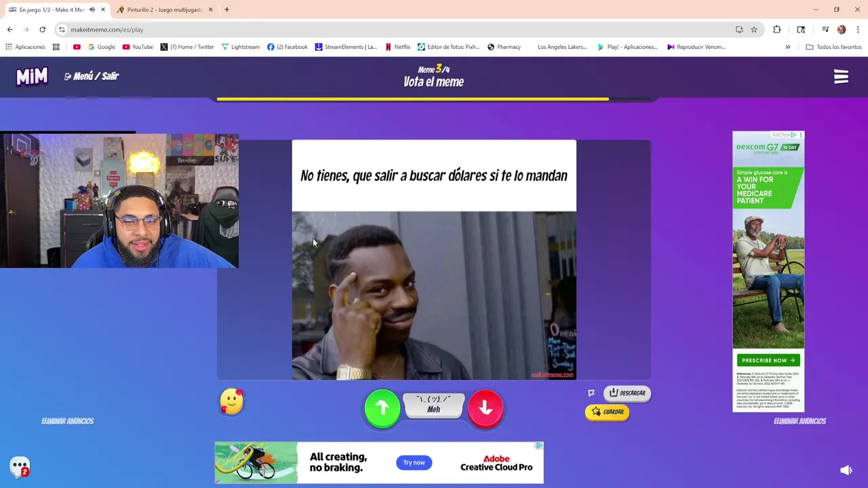Open the emoji reaction smiley
This screenshot has height=488, width=868.
point(231,402)
